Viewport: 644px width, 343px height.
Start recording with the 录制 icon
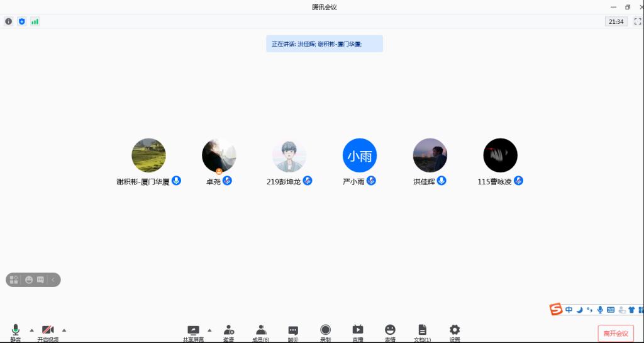[x=325, y=330]
